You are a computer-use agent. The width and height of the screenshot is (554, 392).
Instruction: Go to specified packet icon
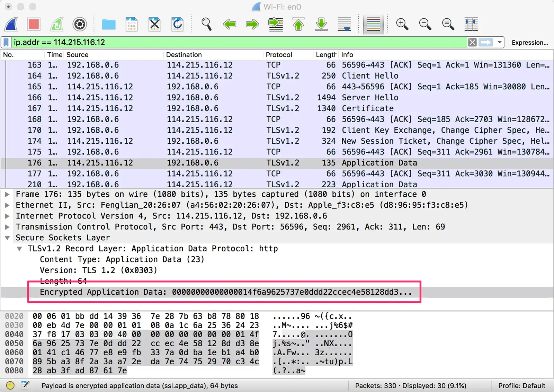tap(276, 24)
